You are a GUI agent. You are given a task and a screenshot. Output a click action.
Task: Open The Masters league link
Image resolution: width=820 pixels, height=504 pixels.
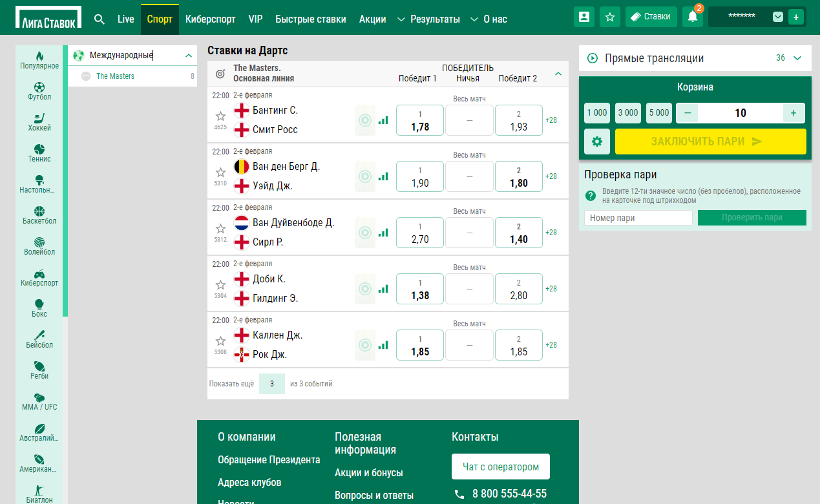[115, 76]
